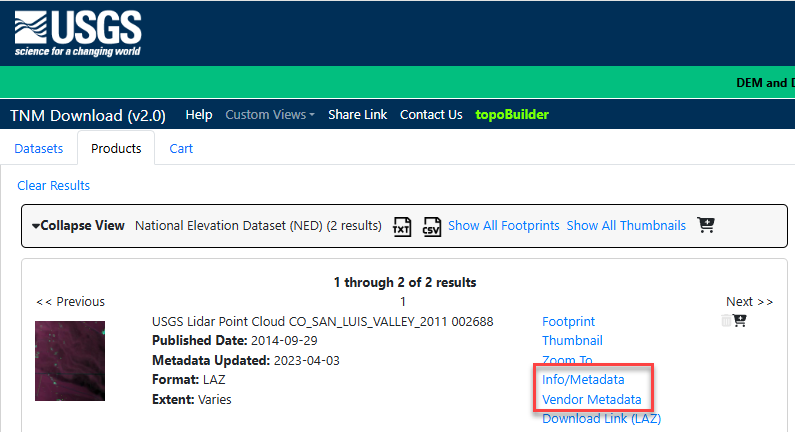Add all NED results to cart icon
The height and width of the screenshot is (432, 795).
706,225
